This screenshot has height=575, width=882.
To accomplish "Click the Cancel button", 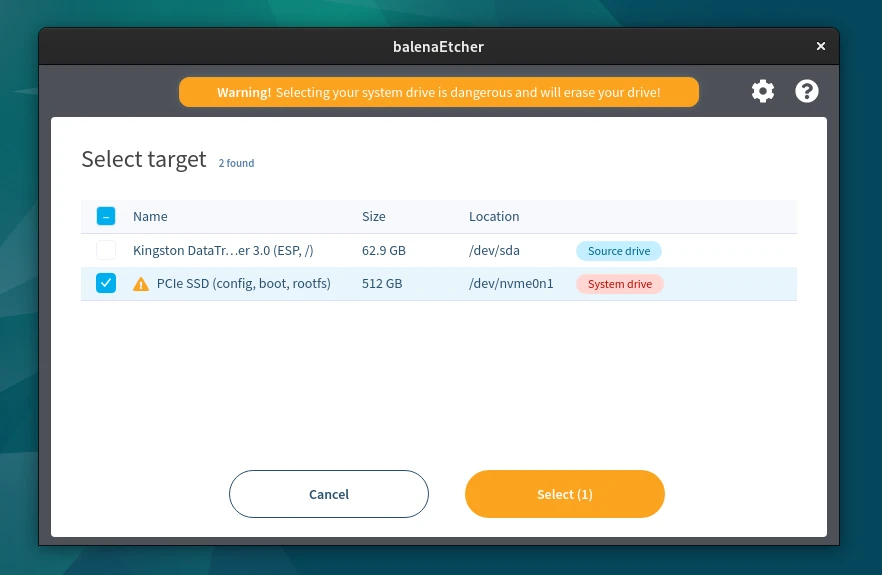I will tap(328, 494).
